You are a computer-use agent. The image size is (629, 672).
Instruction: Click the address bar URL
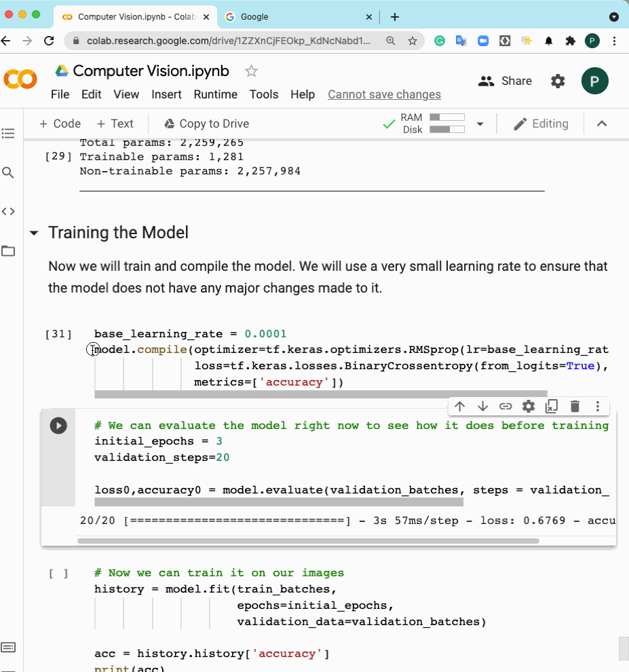tap(229, 41)
